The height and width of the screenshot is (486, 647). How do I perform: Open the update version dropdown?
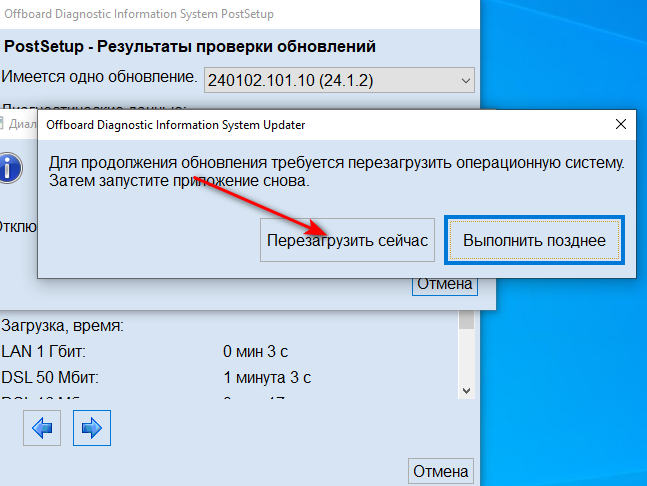coord(338,80)
